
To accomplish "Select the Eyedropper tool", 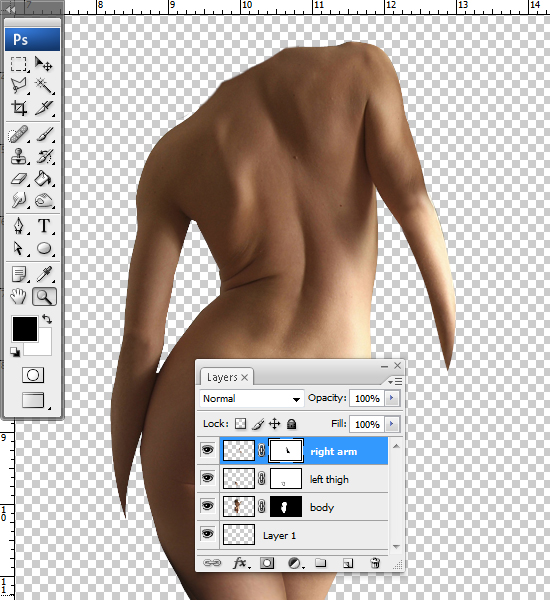I will (44, 274).
